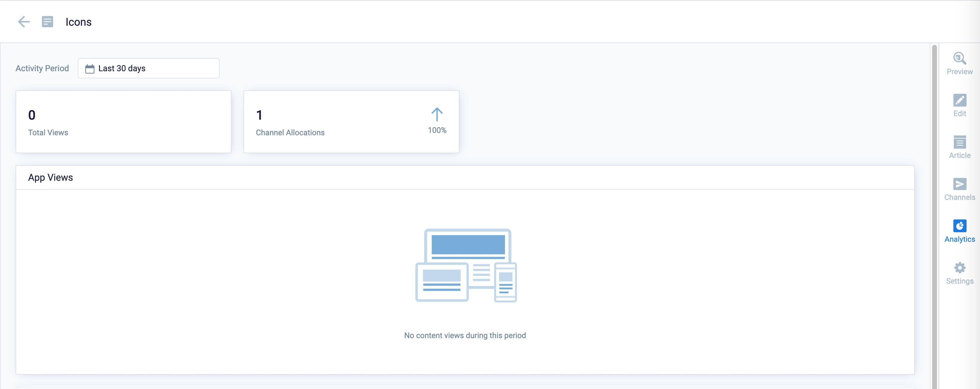This screenshot has width=980, height=389.
Task: Click the No content views message
Action: 465,335
